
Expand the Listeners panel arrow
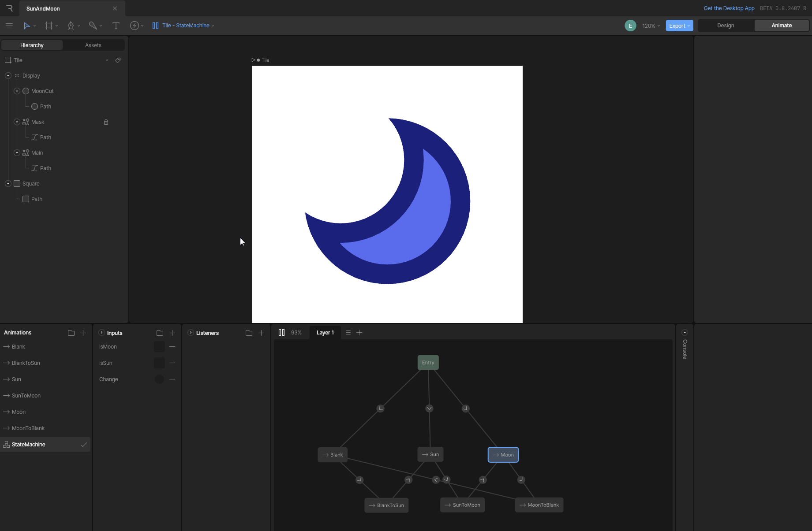click(191, 333)
